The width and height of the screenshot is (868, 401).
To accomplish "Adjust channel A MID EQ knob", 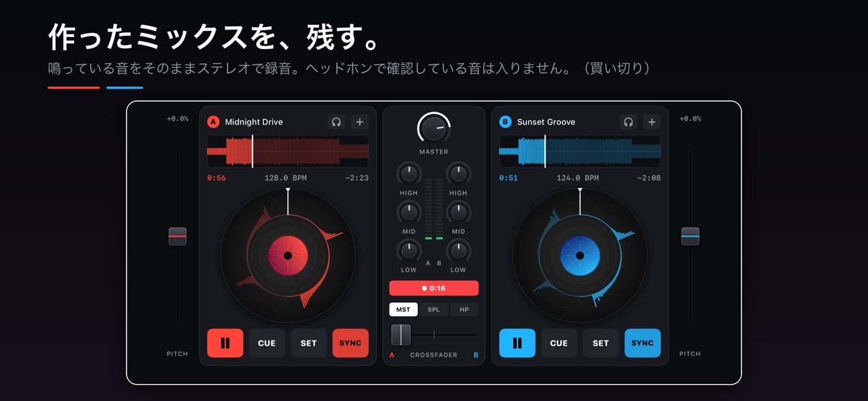I will point(409,213).
